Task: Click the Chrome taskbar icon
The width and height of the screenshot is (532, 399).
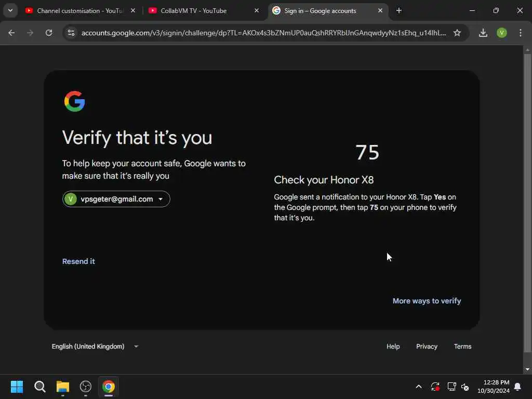Action: (109, 387)
